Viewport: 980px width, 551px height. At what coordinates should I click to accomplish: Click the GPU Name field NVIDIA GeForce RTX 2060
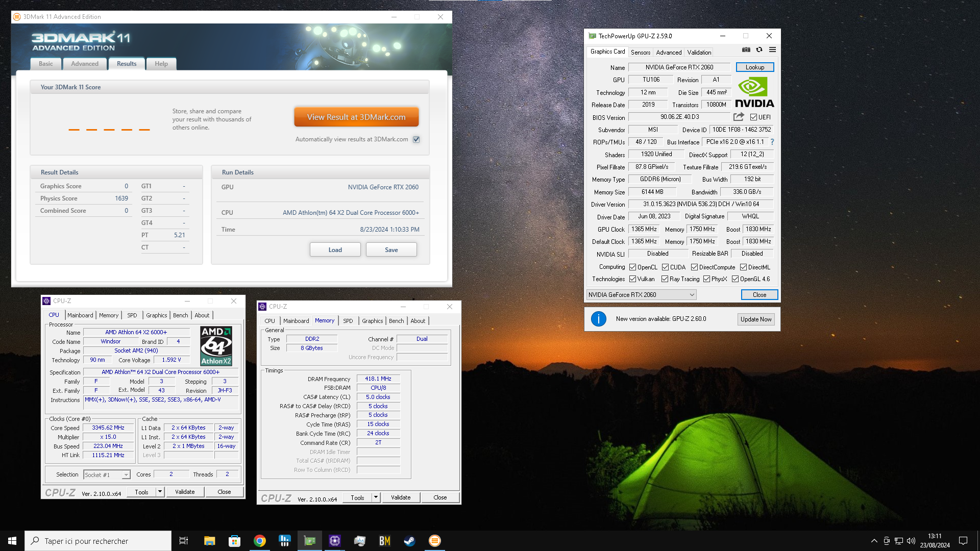coord(679,67)
